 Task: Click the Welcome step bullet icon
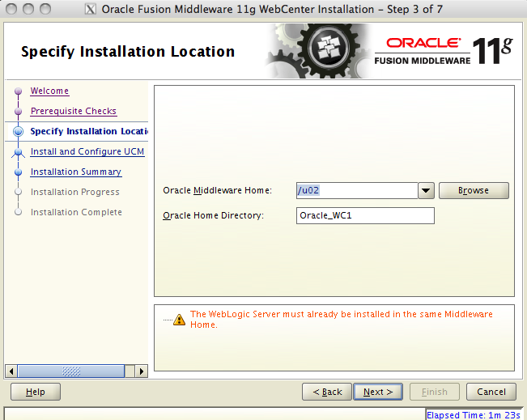(x=18, y=91)
